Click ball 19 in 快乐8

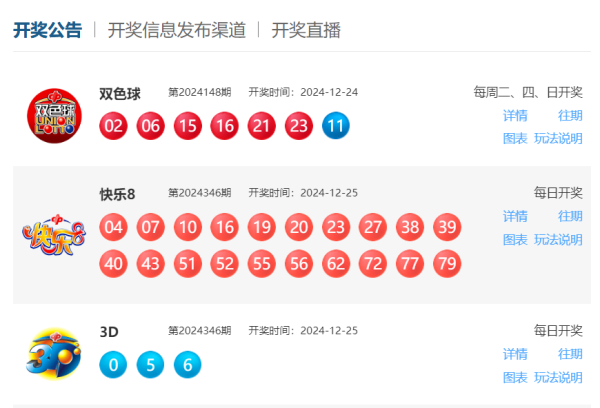tap(261, 227)
